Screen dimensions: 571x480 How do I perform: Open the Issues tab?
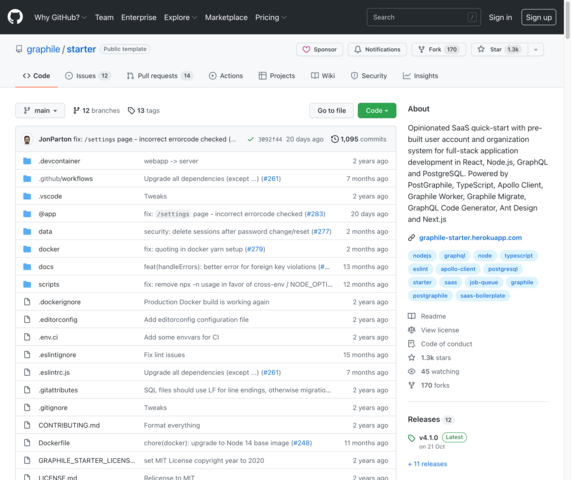point(87,76)
